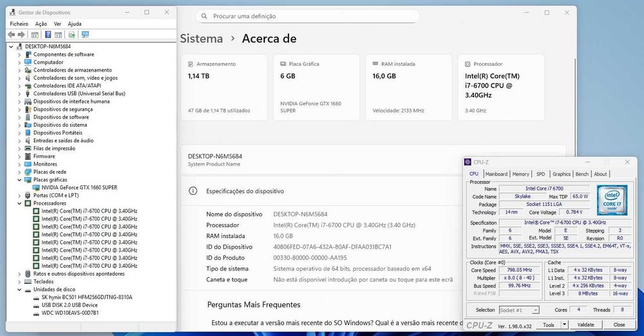Open the Ver menu
This screenshot has height=336, width=644.
click(57, 24)
